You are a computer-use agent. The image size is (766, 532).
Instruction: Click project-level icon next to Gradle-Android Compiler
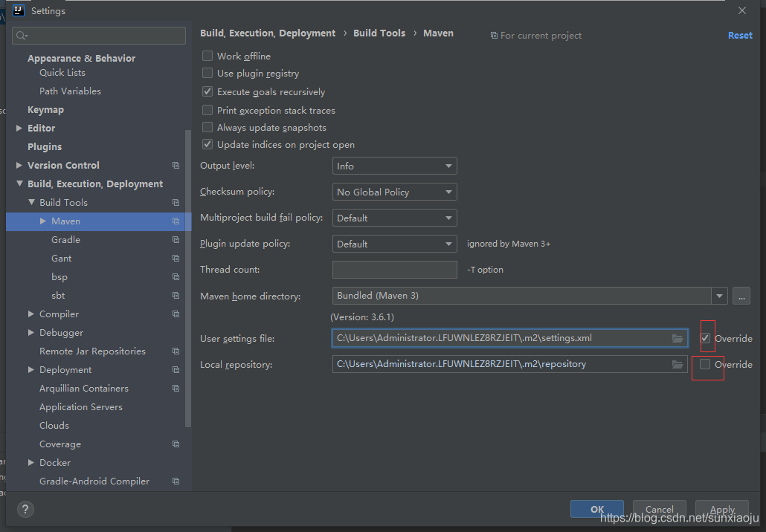(176, 481)
